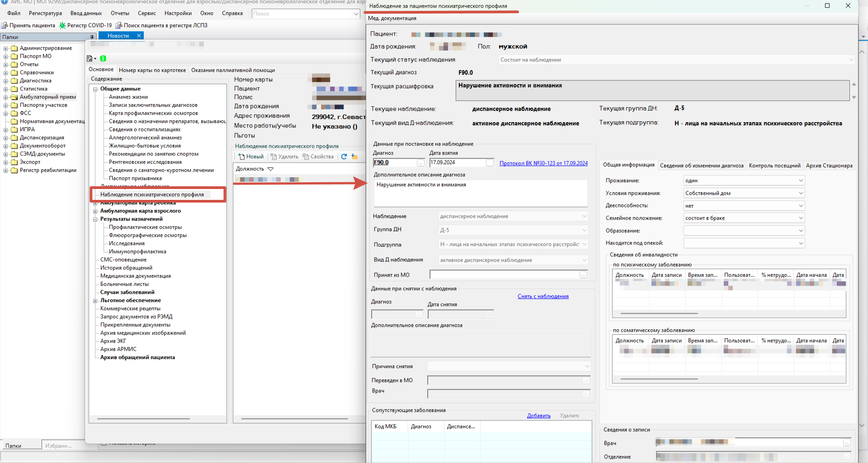This screenshot has width=868, height=463.
Task: Open the Отчеты menu
Action: [120, 13]
